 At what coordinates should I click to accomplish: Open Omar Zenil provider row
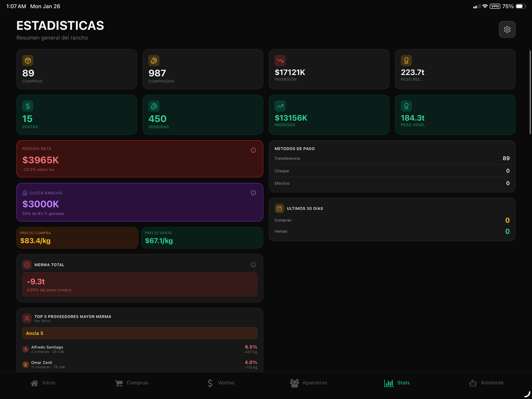[x=140, y=365]
